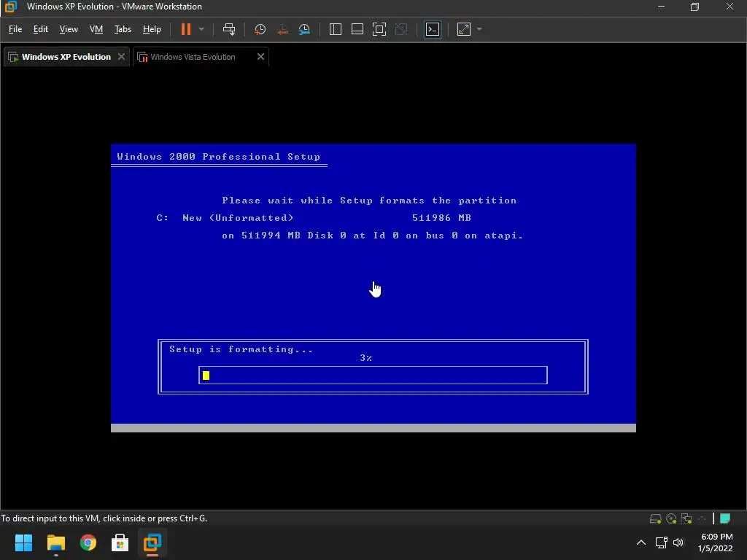Click the stretch guest display icon
747x560 pixels.
pos(463,29)
